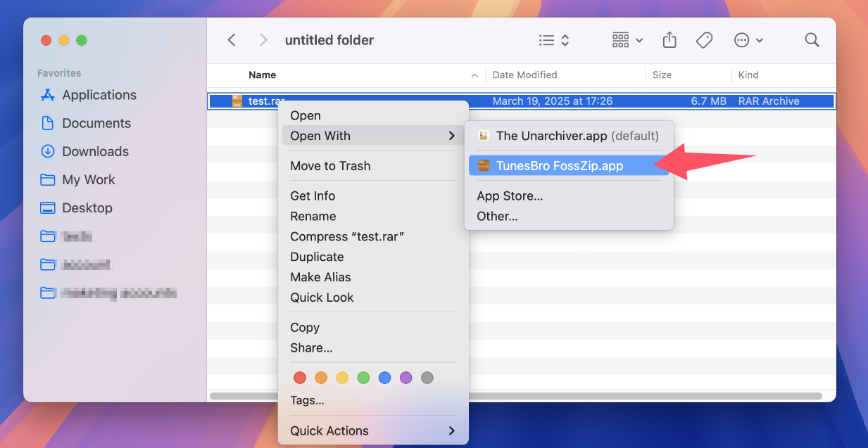Viewport: 868px width, 448px height.
Task: Open the group-by grid dropdown
Action: [627, 40]
